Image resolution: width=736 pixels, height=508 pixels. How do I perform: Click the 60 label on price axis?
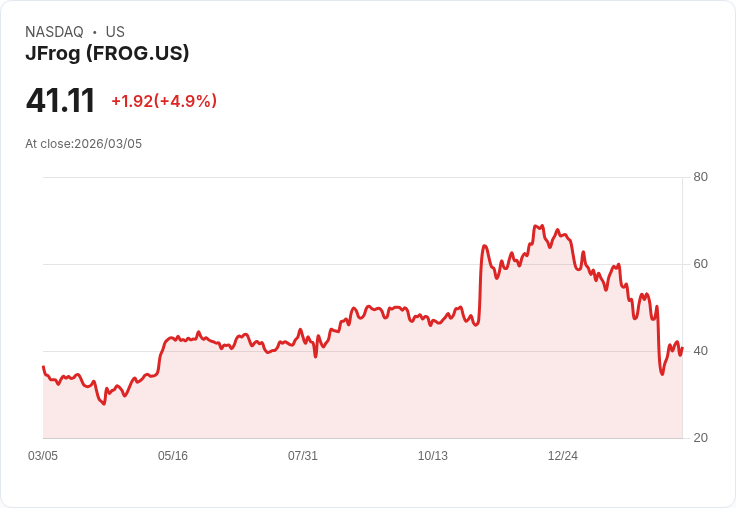coord(700,264)
